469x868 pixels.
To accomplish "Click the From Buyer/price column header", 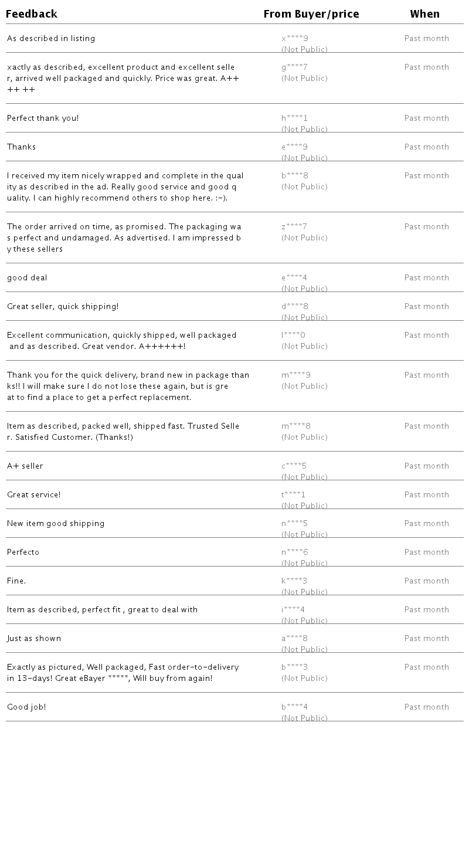I will point(311,14).
